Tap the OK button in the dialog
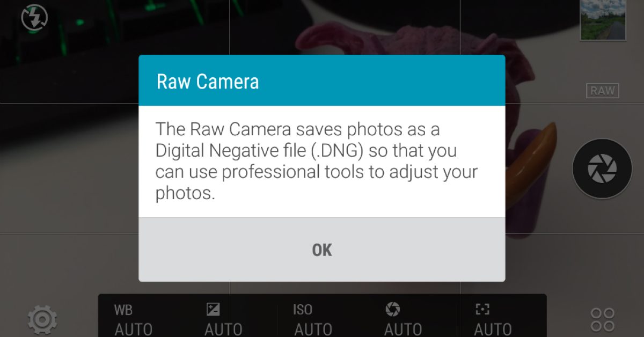The image size is (644, 337). tap(321, 250)
